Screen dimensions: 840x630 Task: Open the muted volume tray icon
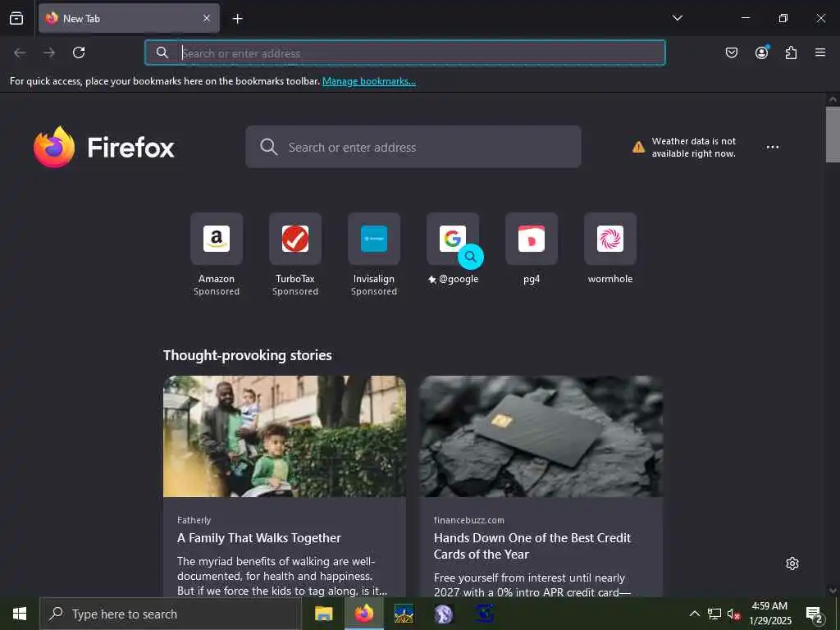733,614
